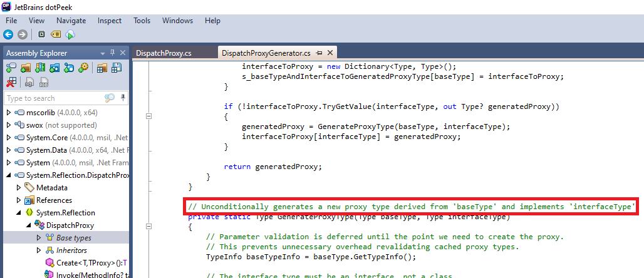Open the Tools menu
The width and height of the screenshot is (644, 278).
point(142,21)
